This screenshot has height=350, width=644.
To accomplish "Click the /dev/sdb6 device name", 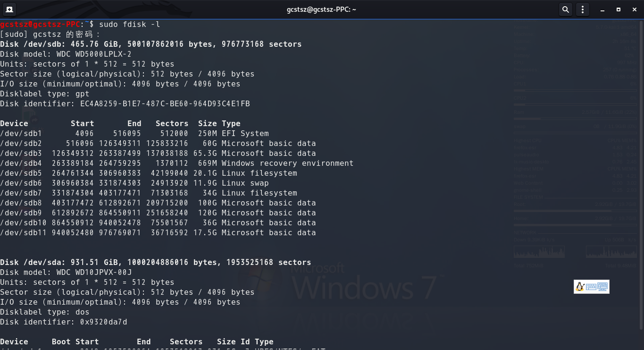I will click(21, 183).
